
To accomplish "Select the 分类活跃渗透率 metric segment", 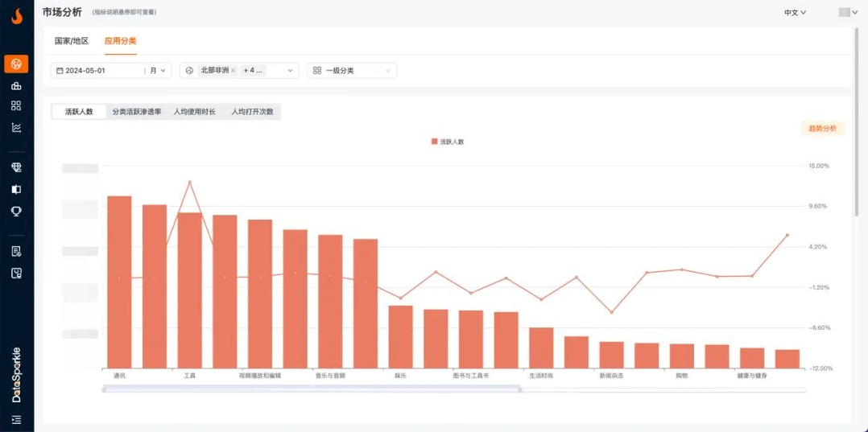I will (137, 112).
